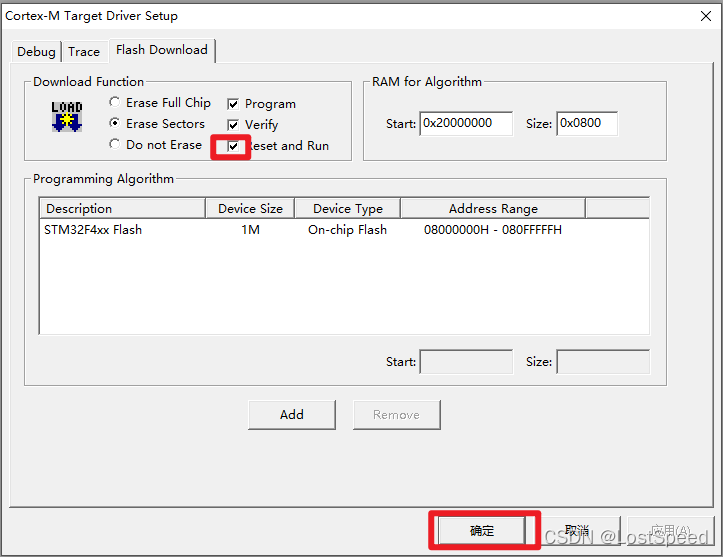Image resolution: width=723 pixels, height=557 pixels.
Task: Close the Cortex-M Target Driver Setup dialog
Action: pos(705,16)
